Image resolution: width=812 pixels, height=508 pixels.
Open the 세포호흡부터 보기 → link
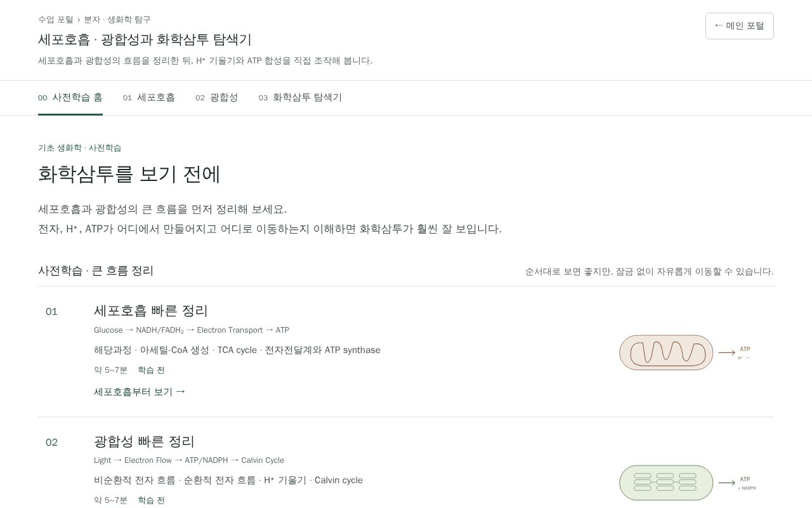140,392
